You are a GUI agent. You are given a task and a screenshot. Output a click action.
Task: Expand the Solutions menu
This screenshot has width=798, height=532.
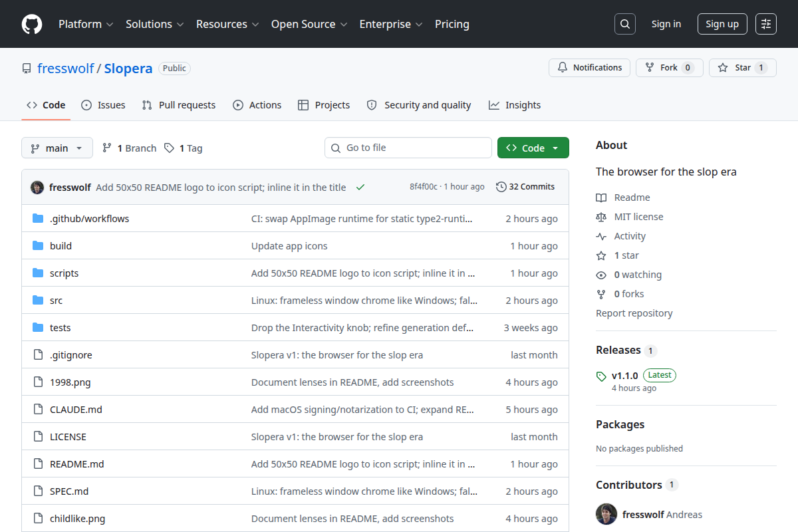[x=154, y=24]
